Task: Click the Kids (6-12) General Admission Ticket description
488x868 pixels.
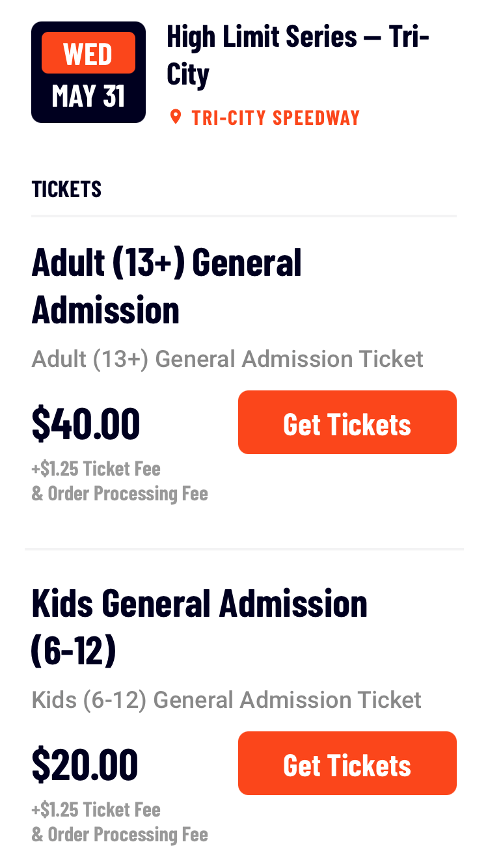Action: pos(226,699)
